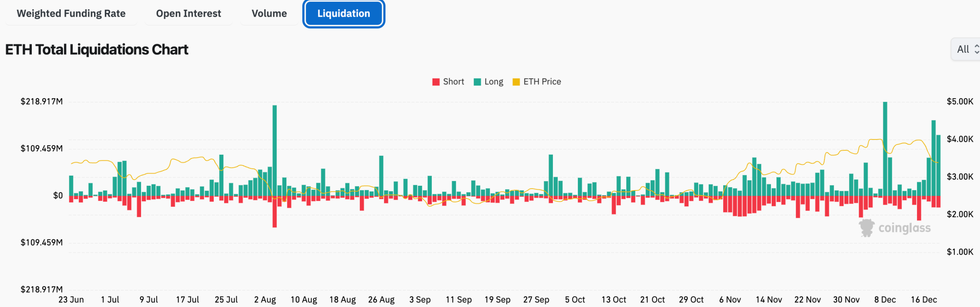Select the Volume tab

269,14
